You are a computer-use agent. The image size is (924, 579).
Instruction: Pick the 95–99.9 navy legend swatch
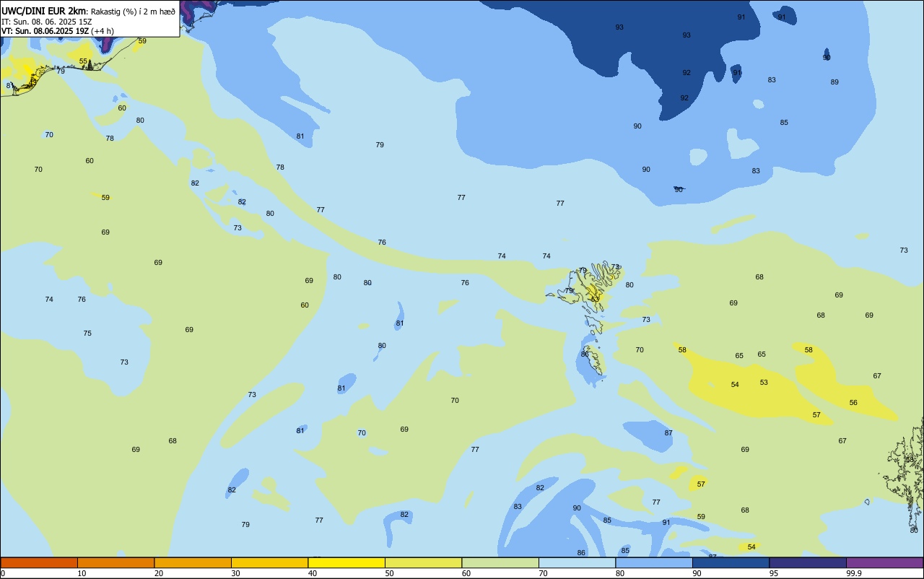tap(808, 562)
